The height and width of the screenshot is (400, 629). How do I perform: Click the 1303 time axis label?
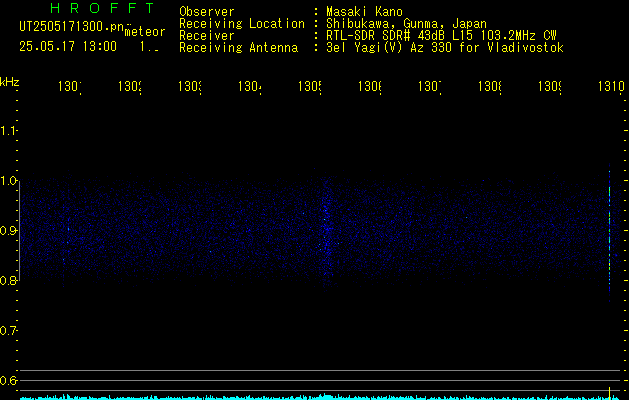(x=190, y=87)
